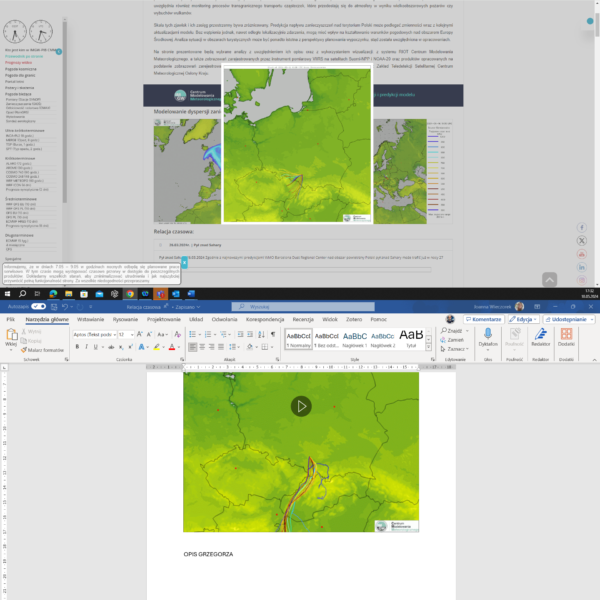Collapse the ribbon with the chevron
Image resolution: width=600 pixels, height=600 pixels.
click(x=594, y=360)
